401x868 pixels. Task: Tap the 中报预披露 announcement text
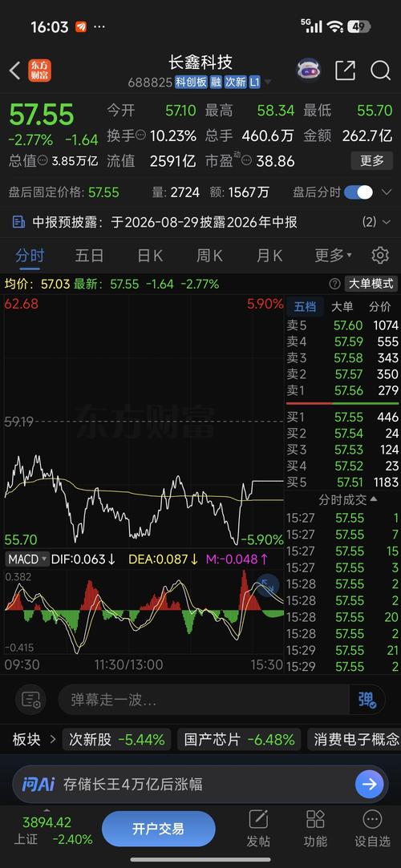(x=165, y=223)
